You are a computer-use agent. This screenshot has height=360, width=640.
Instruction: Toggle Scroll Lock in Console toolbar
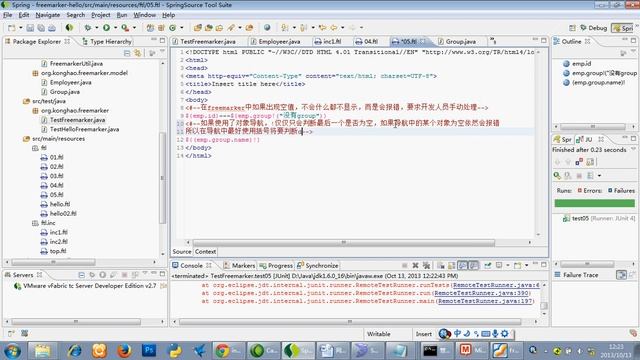451,265
